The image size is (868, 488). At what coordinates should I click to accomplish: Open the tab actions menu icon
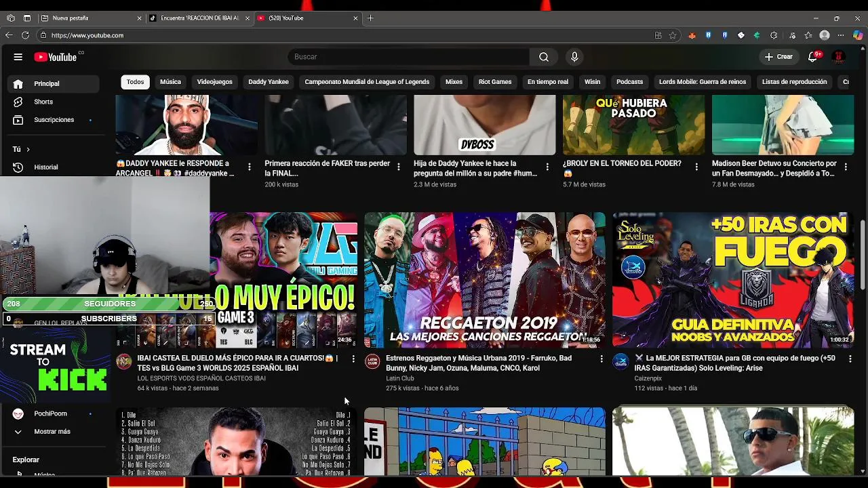(27, 18)
